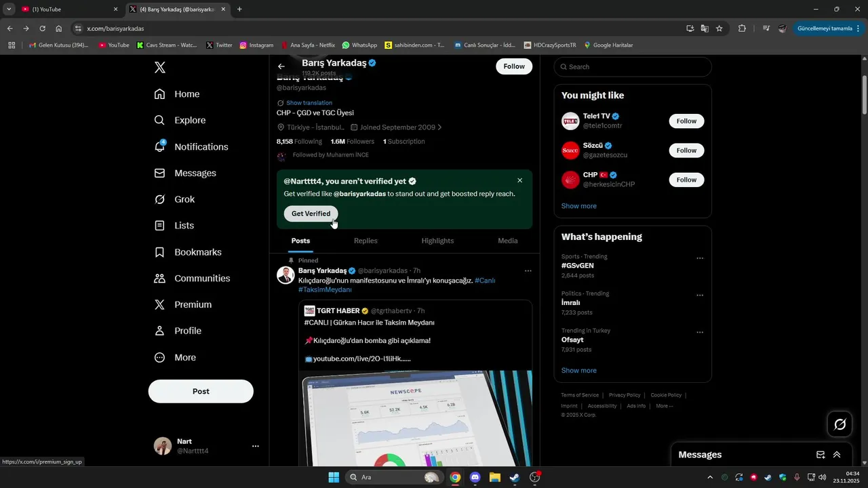Screen dimensions: 868x488
Task: Click the Post button
Action: (201, 391)
